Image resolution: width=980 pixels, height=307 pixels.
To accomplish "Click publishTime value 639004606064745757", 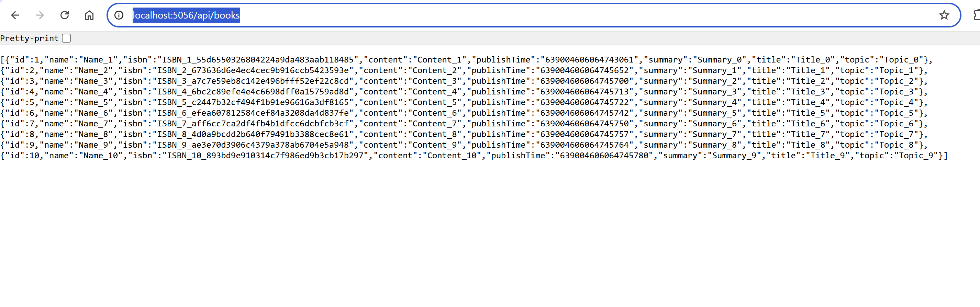I will coord(585,134).
